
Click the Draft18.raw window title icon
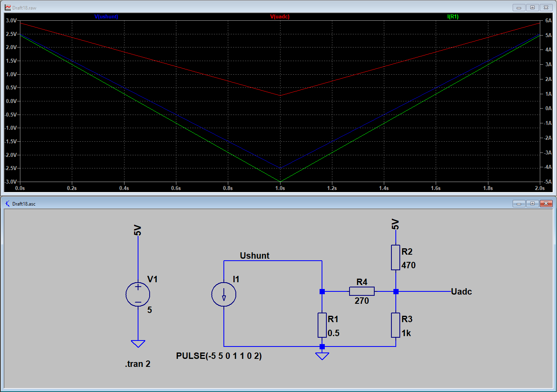pyautogui.click(x=8, y=8)
